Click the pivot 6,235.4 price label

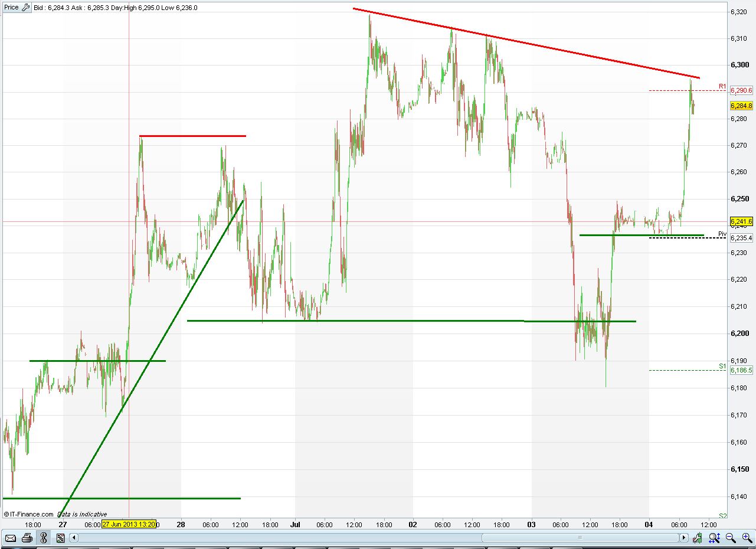741,238
